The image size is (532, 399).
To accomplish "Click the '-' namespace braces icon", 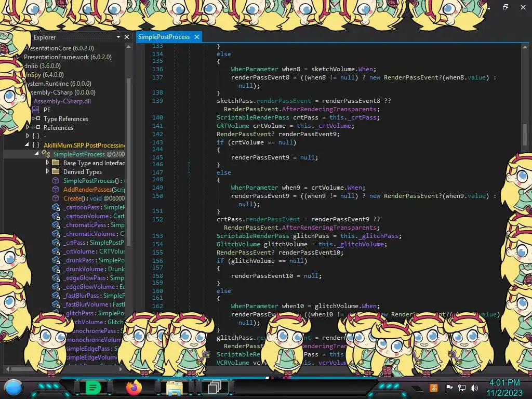I will click(36, 136).
